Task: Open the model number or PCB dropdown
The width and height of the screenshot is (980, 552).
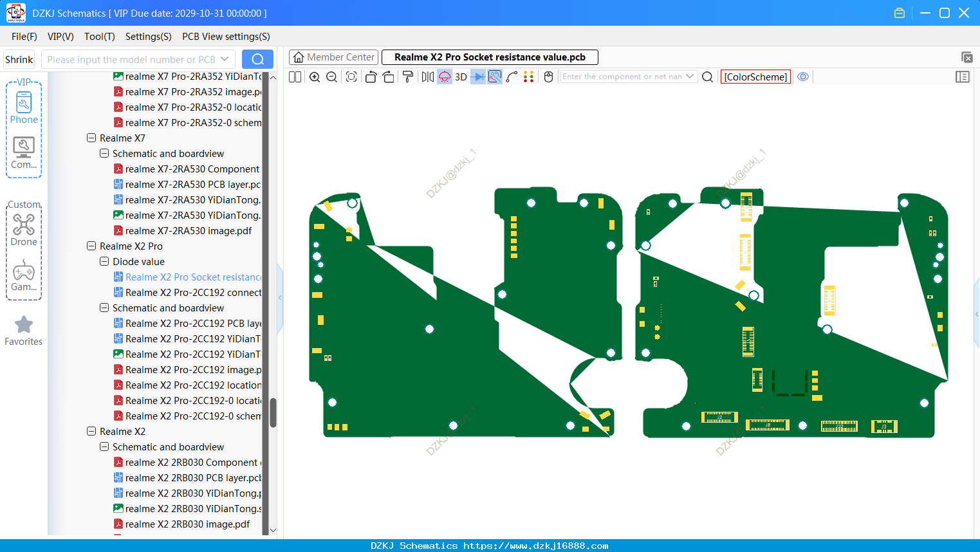Action: pos(225,59)
